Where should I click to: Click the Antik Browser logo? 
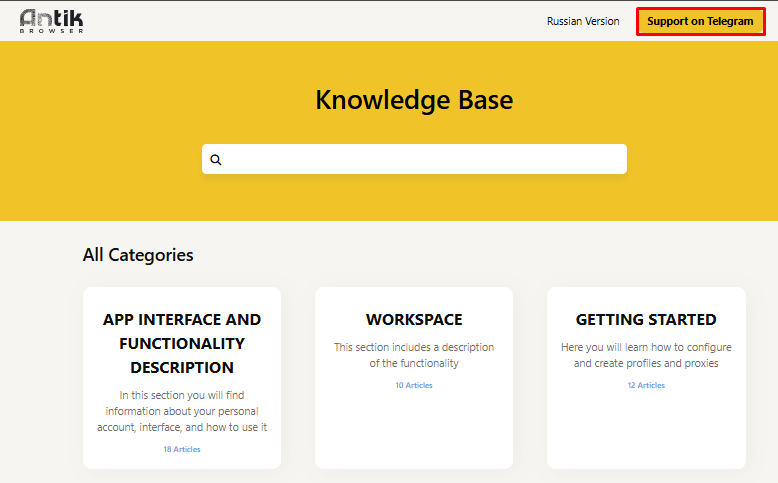click(x=51, y=21)
